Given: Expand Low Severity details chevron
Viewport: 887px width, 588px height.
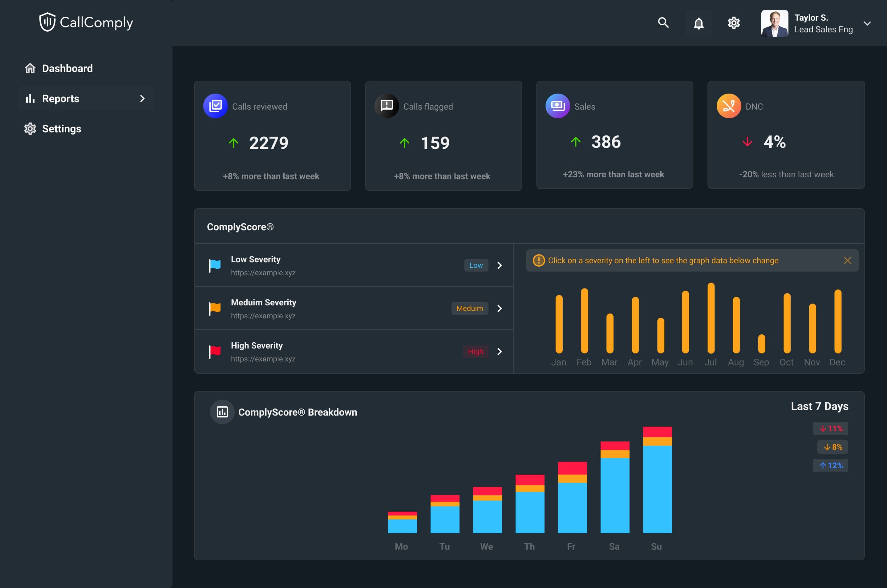Looking at the screenshot, I should 500,265.
